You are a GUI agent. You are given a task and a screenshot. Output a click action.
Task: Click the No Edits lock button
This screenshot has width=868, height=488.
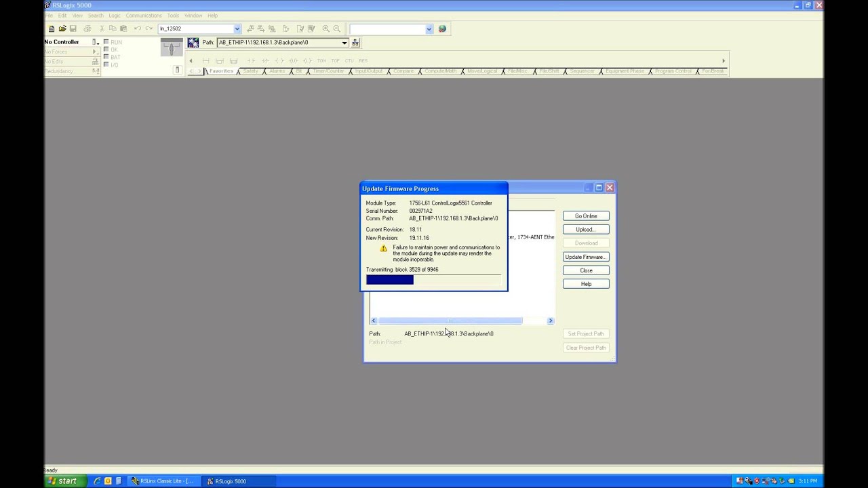click(95, 61)
